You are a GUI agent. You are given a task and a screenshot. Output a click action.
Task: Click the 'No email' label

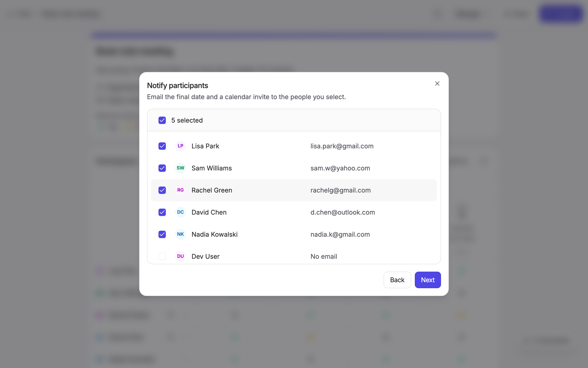pyautogui.click(x=324, y=256)
